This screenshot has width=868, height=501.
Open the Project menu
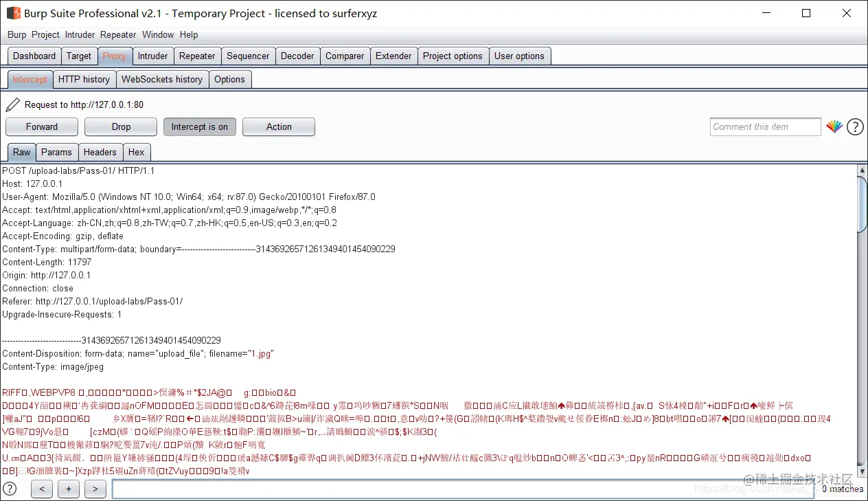[x=45, y=34]
